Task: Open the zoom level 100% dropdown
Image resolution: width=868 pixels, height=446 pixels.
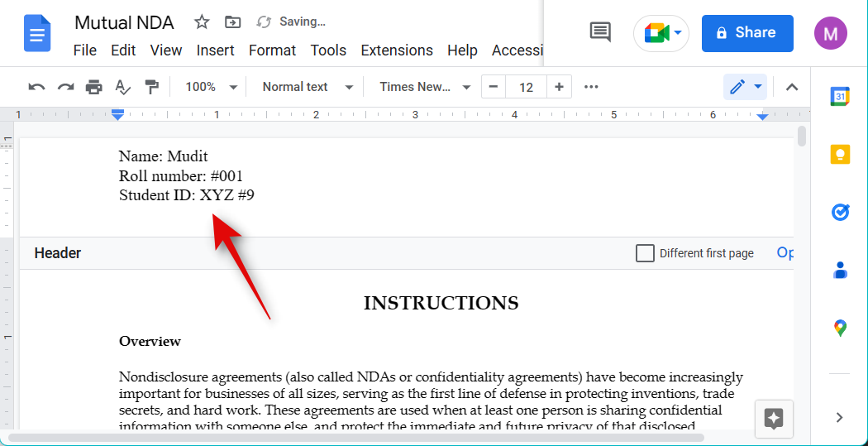Action: [x=210, y=87]
